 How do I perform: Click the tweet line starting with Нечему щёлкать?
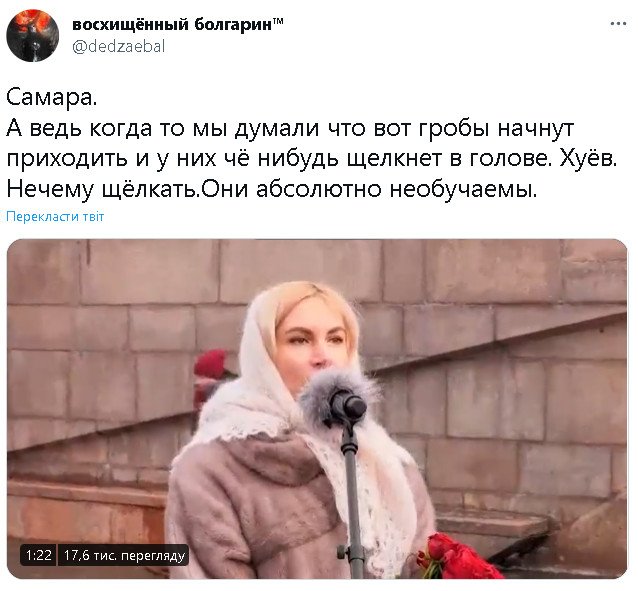(x=272, y=189)
